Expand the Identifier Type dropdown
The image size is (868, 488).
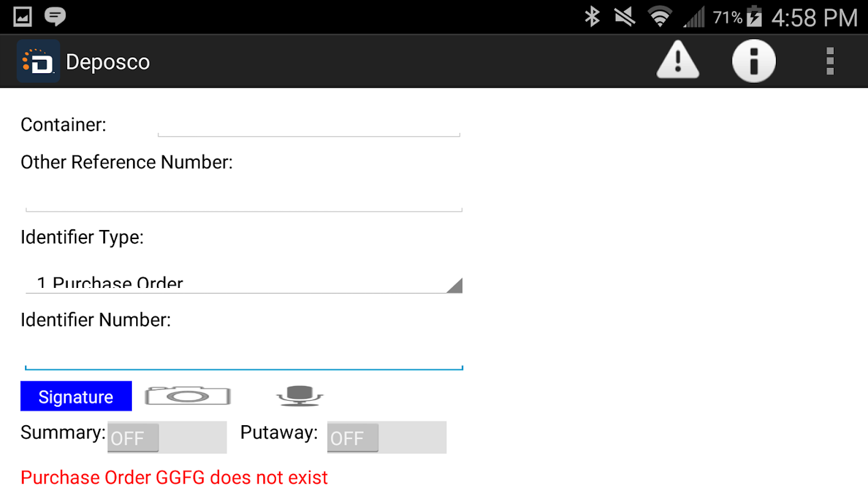coord(244,282)
